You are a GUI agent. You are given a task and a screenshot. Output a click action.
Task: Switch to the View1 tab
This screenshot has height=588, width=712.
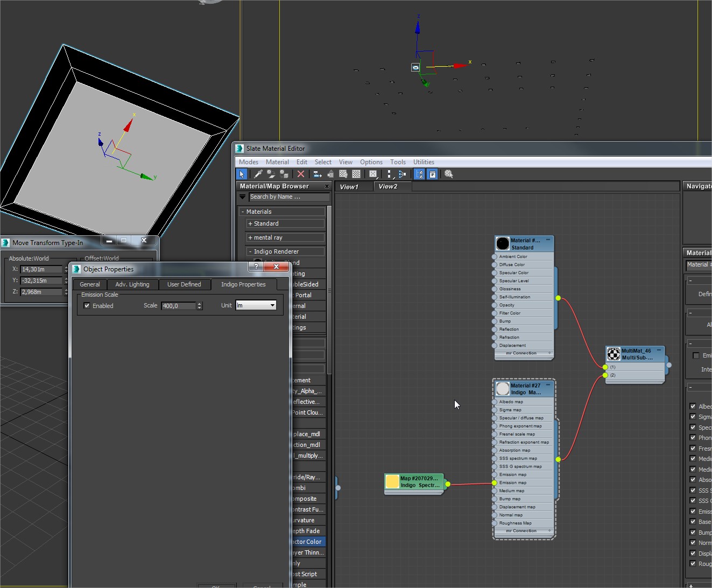(x=349, y=187)
